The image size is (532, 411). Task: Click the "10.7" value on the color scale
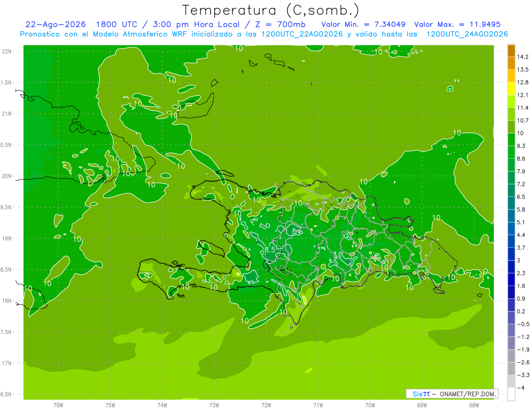[523, 121]
